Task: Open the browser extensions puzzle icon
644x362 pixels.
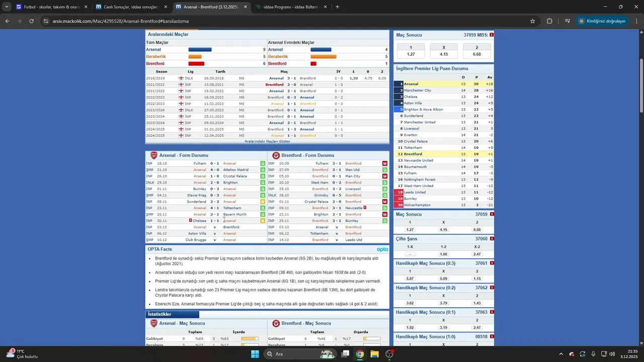Action: (x=549, y=21)
